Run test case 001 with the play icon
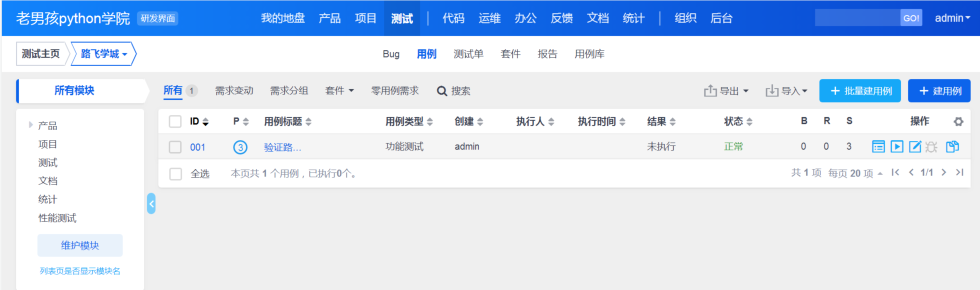 (896, 146)
